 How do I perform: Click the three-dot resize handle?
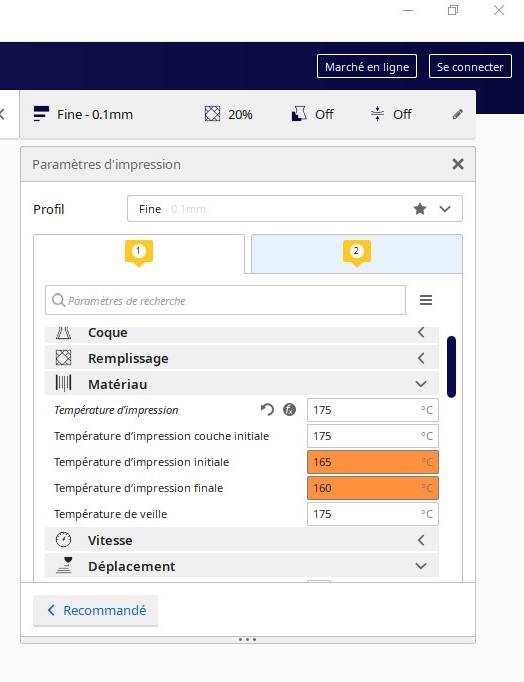247,639
